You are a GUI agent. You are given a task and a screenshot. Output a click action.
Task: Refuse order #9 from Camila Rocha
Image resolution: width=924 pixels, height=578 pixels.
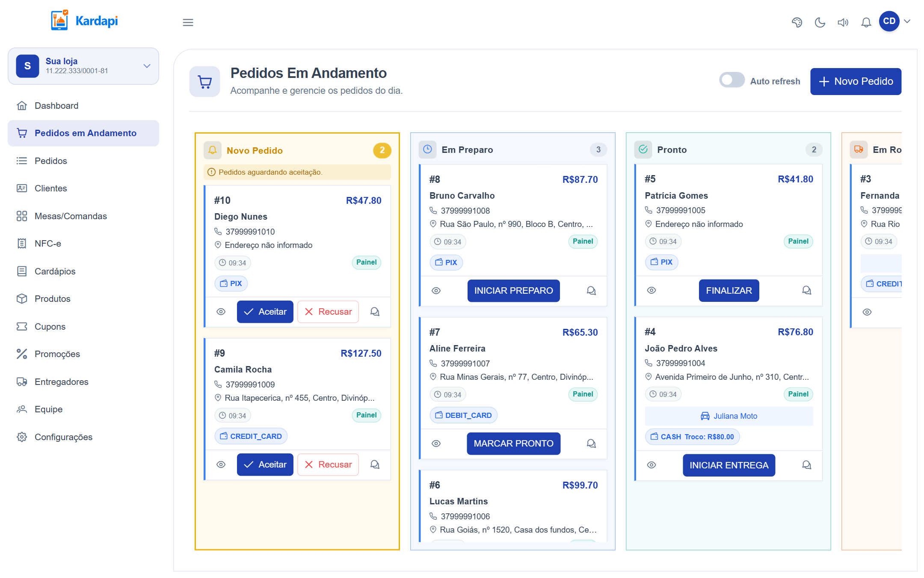[x=328, y=465]
